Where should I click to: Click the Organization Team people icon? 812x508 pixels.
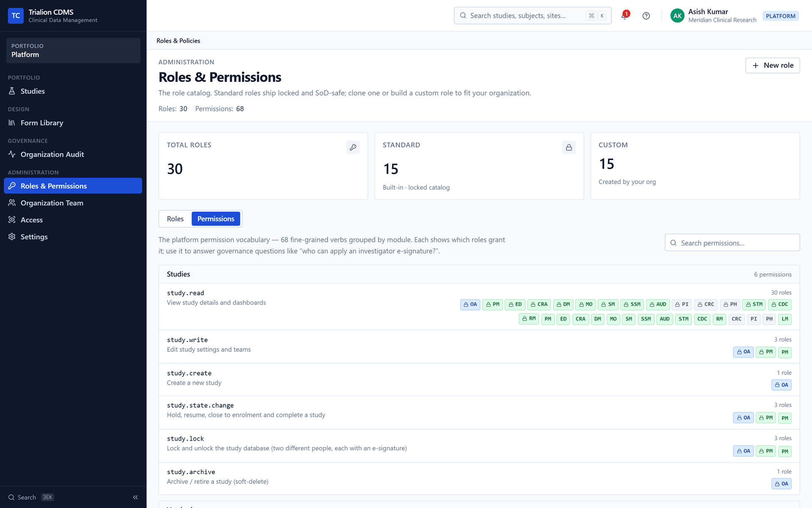click(x=12, y=203)
